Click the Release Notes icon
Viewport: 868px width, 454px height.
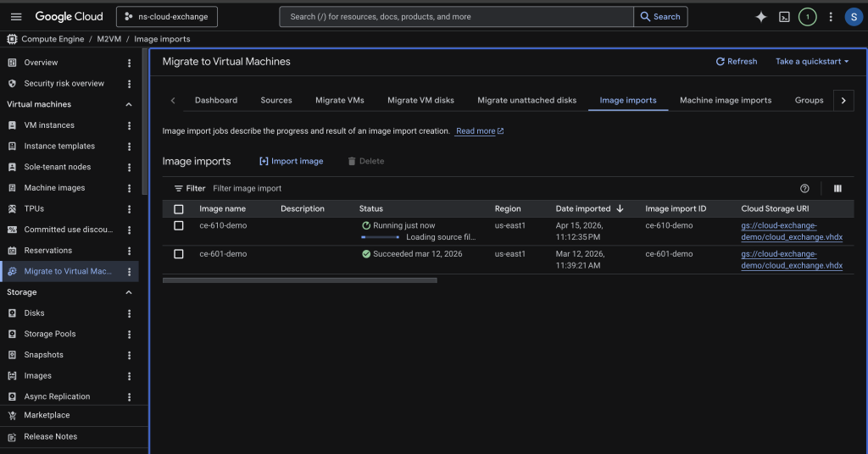point(12,437)
